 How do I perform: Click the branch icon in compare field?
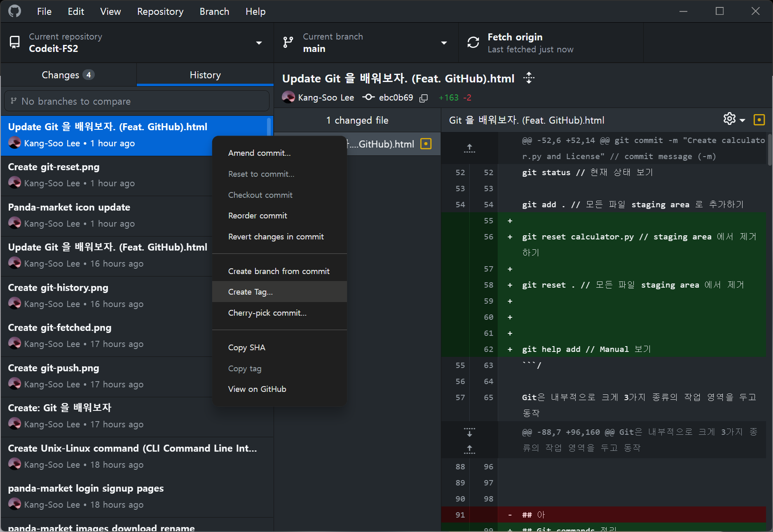click(x=14, y=101)
